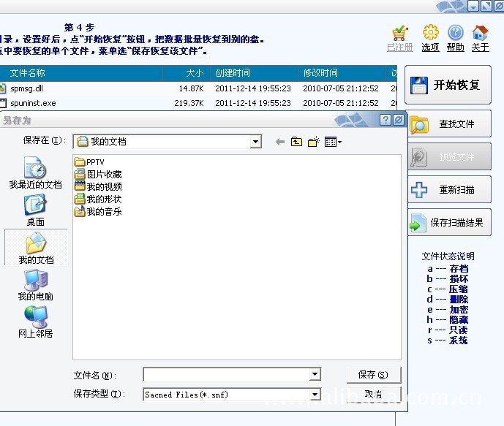This screenshot has height=426, width=504.
Task: Go back with the left arrow icon
Action: 280,142
